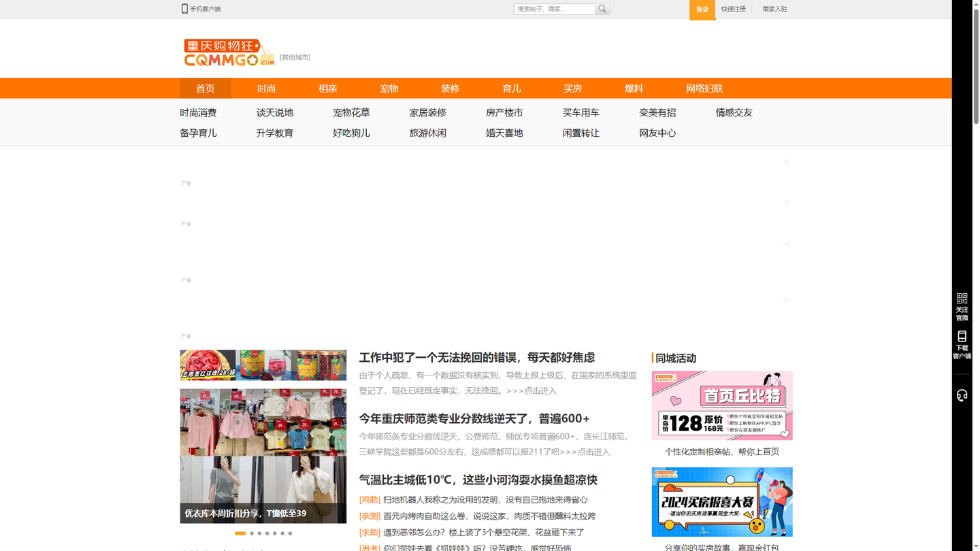
Task: Switch to the second carousel dot
Action: coord(252,533)
